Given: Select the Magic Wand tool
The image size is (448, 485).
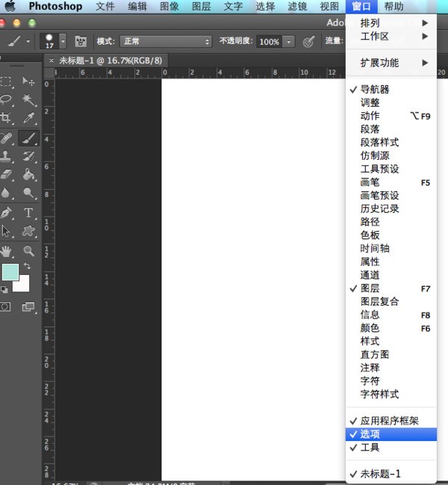Looking at the screenshot, I should coord(28,100).
